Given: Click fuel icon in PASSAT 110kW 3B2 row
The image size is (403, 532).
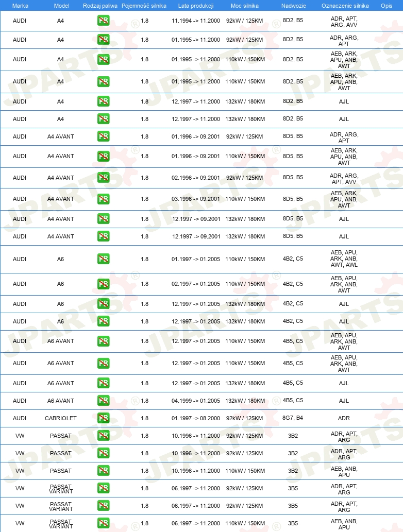Looking at the screenshot, I should (103, 471).
